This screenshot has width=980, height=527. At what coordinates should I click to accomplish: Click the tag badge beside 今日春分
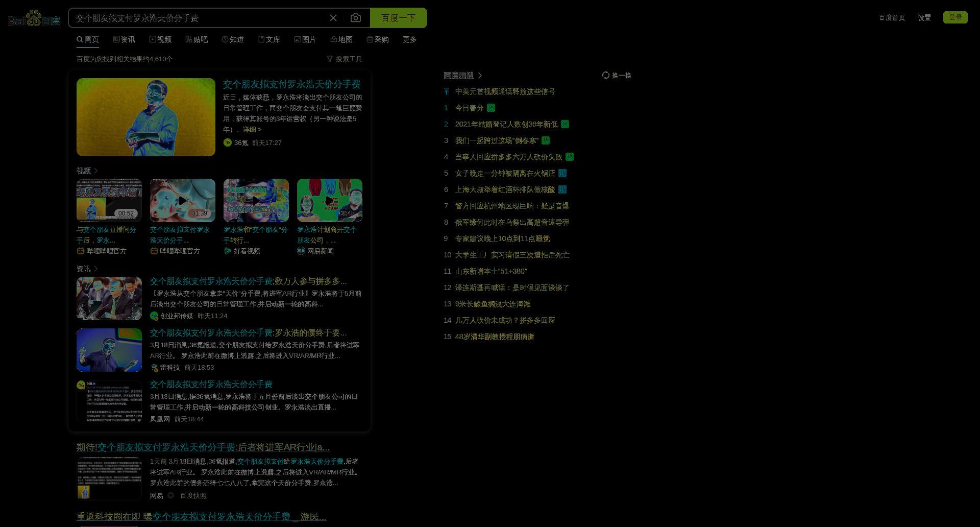(491, 108)
